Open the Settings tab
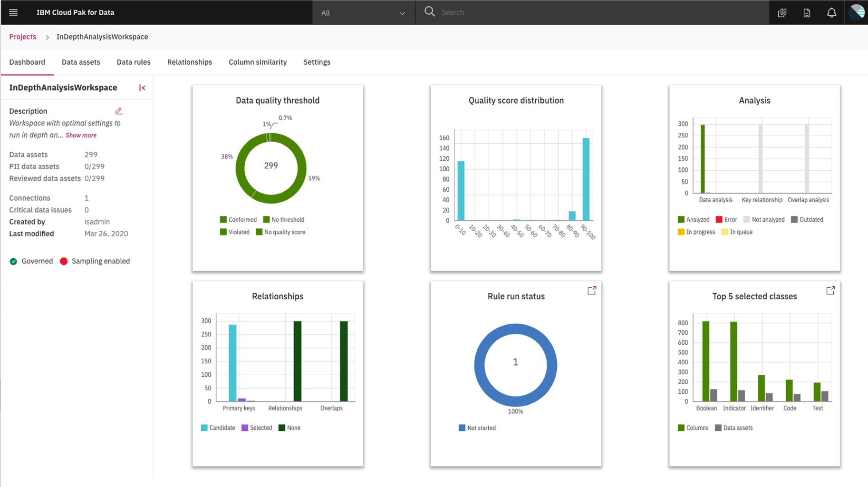The width and height of the screenshot is (868, 487). [316, 62]
